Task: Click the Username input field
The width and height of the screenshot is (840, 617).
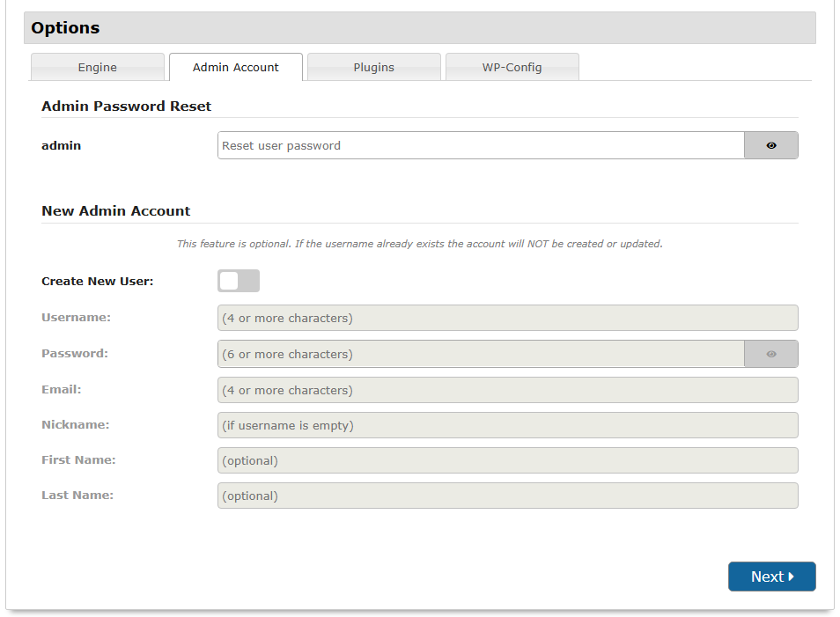Action: pos(508,318)
